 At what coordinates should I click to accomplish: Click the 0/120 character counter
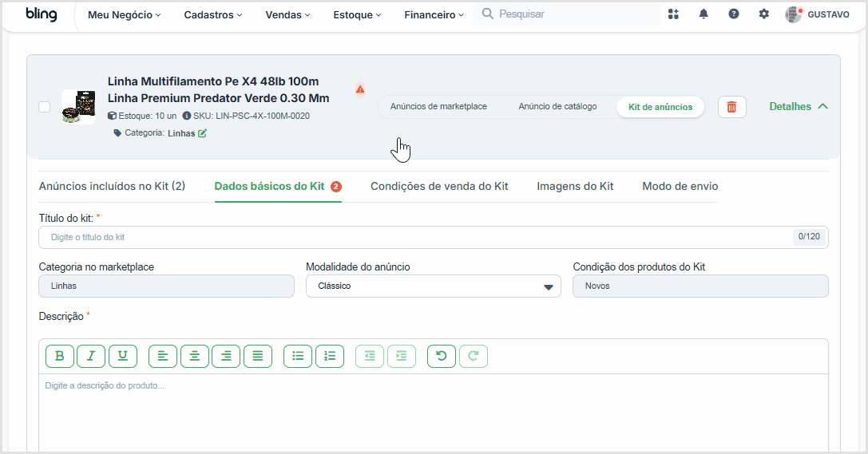(x=809, y=237)
